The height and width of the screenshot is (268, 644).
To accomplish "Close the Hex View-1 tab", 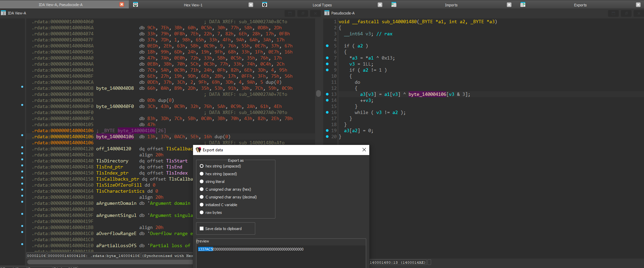I will click(x=251, y=5).
